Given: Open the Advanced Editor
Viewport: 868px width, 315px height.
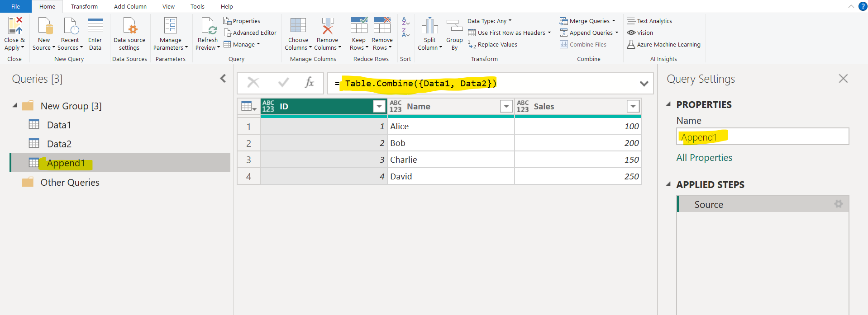Looking at the screenshot, I should coord(250,33).
